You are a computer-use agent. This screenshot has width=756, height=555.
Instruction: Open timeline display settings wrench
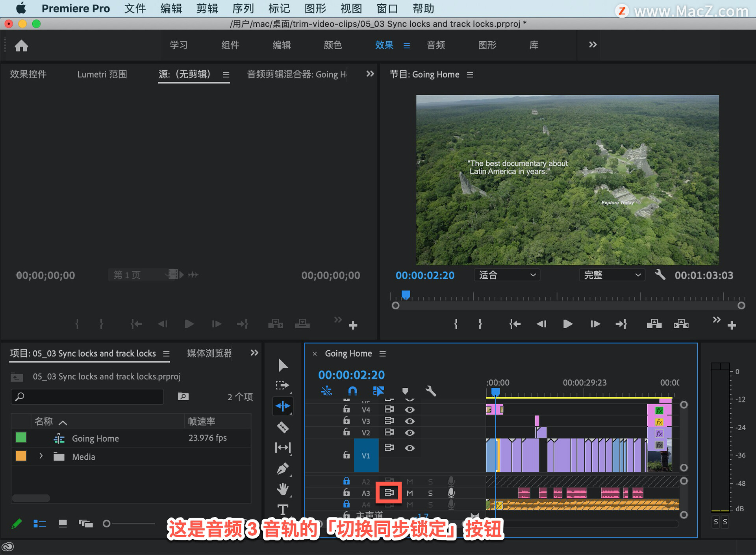431,391
